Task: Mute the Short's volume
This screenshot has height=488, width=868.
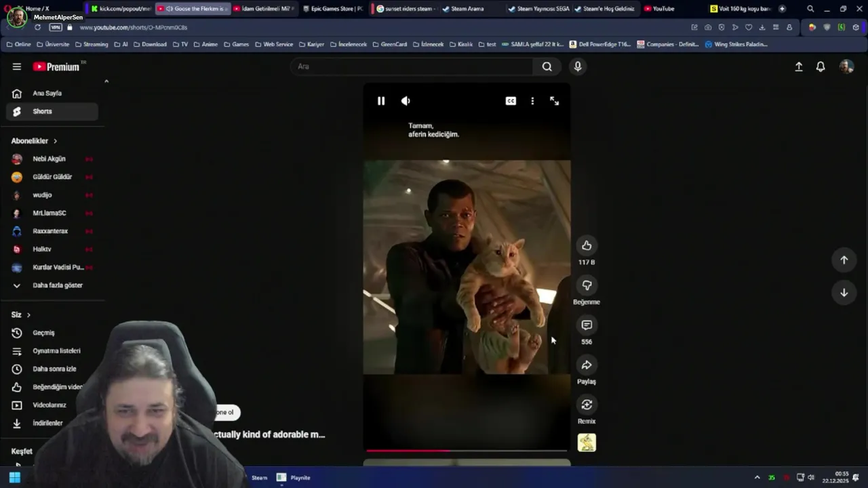Action: [406, 101]
